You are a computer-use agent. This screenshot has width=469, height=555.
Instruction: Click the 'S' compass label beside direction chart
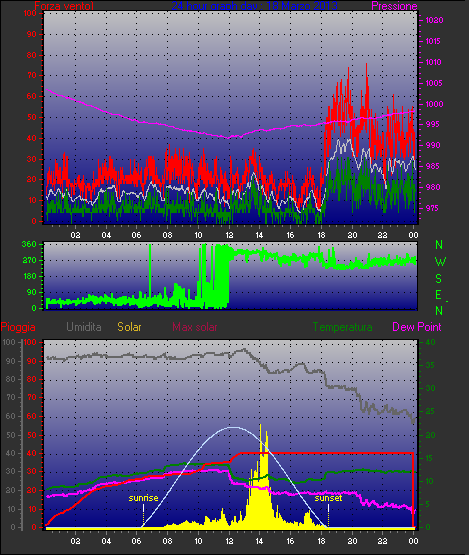tap(439, 279)
